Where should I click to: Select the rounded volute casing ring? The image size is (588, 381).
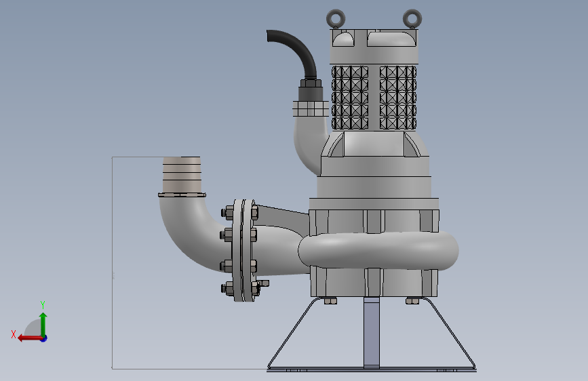click(x=378, y=251)
